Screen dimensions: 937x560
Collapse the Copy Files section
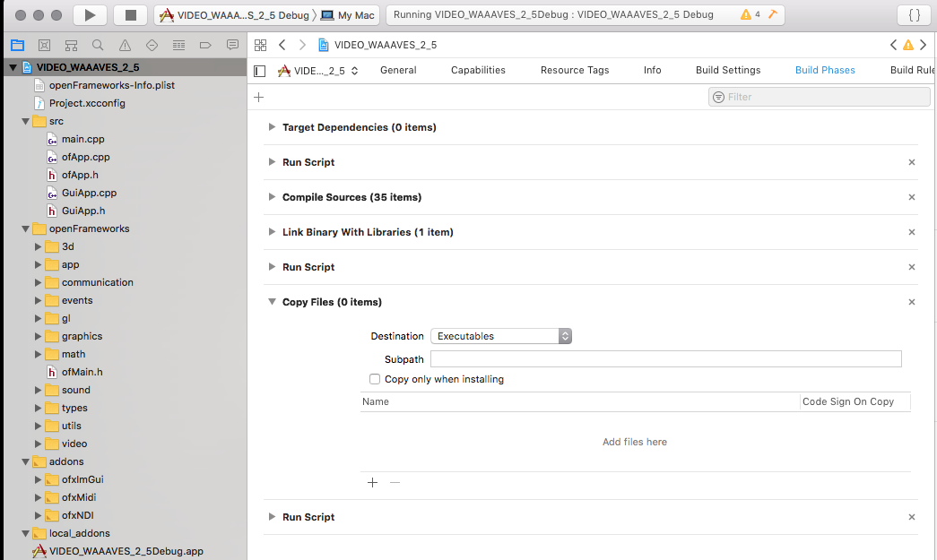tap(272, 302)
